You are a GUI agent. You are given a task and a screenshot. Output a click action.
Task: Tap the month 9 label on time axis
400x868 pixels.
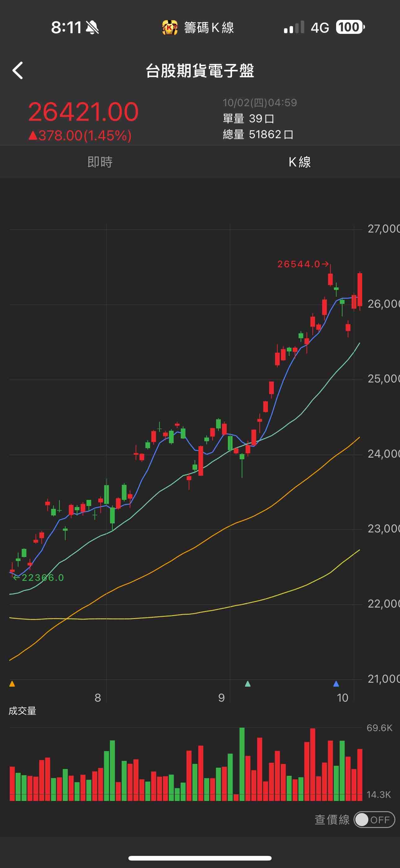tap(221, 698)
